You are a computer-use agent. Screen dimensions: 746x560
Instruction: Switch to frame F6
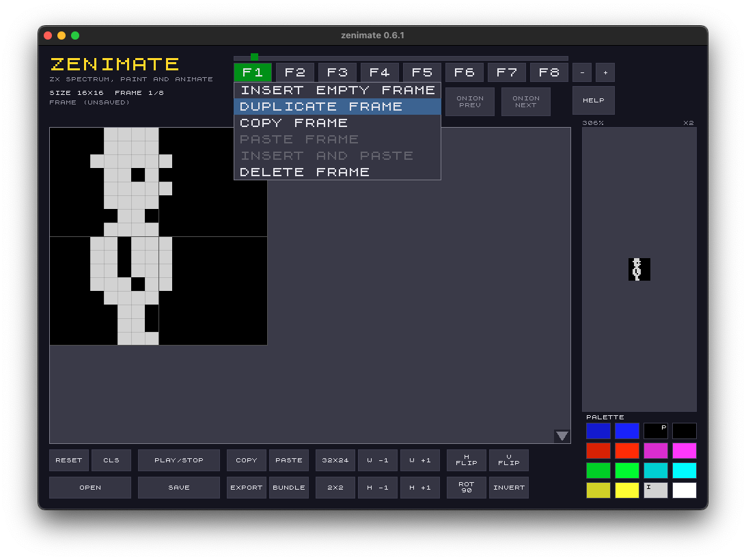(465, 72)
